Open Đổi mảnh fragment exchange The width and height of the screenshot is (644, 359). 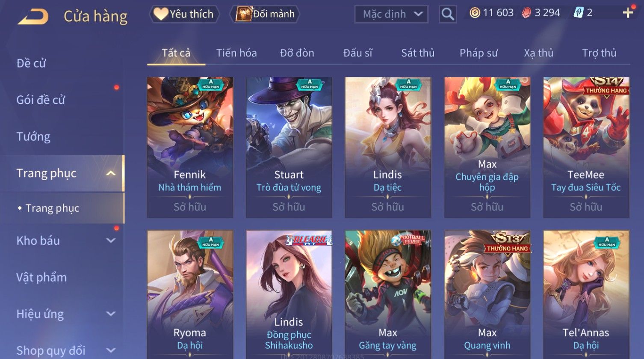pyautogui.click(x=265, y=14)
